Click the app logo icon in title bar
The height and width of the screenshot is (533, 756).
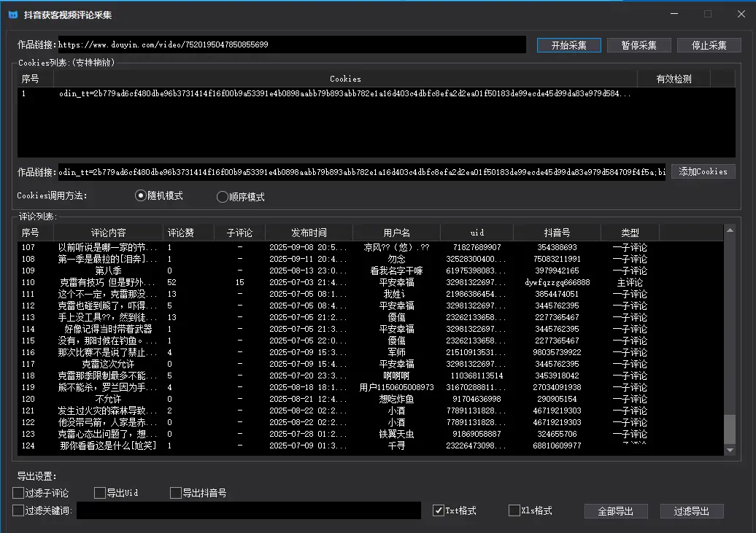13,15
